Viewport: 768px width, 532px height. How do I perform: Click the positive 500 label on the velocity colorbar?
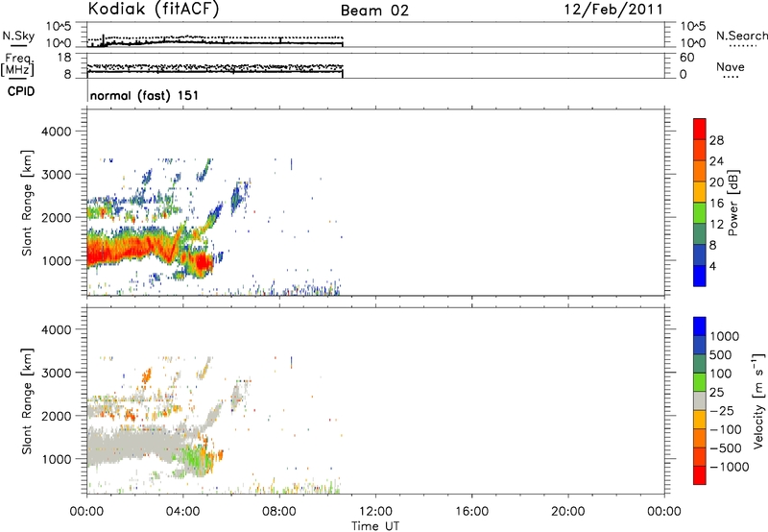(722, 355)
